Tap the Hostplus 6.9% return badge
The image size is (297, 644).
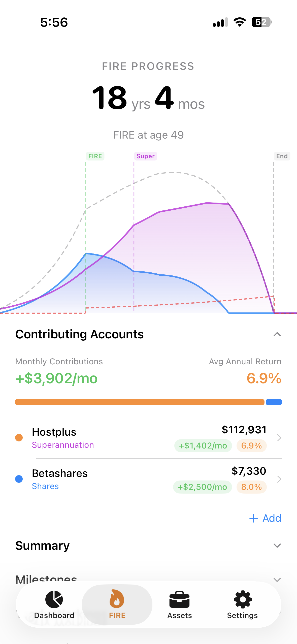pos(251,445)
